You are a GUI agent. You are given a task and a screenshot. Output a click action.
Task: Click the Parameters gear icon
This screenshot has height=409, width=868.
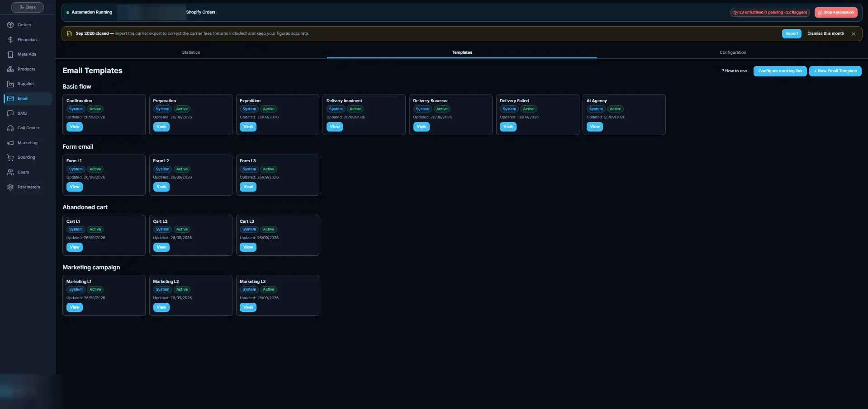point(10,187)
